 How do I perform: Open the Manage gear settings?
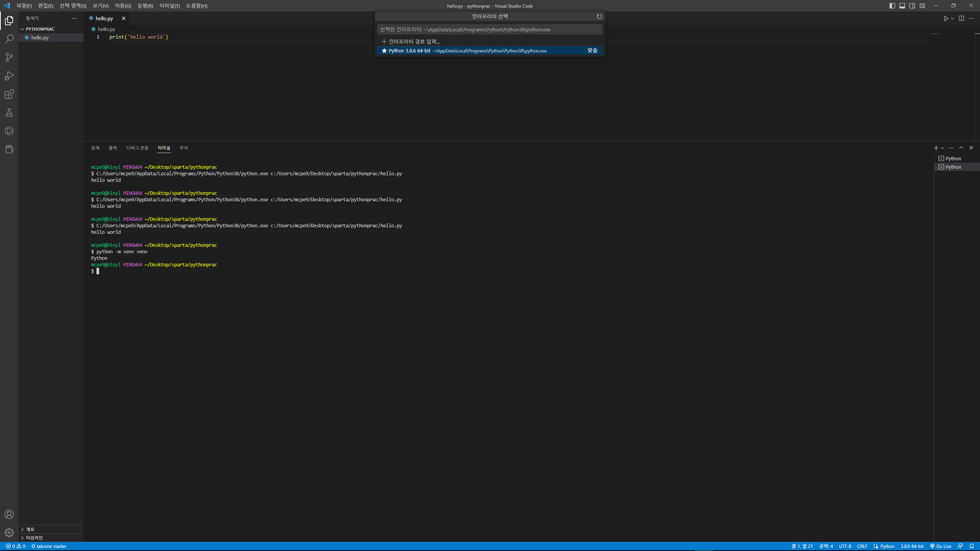(9, 533)
